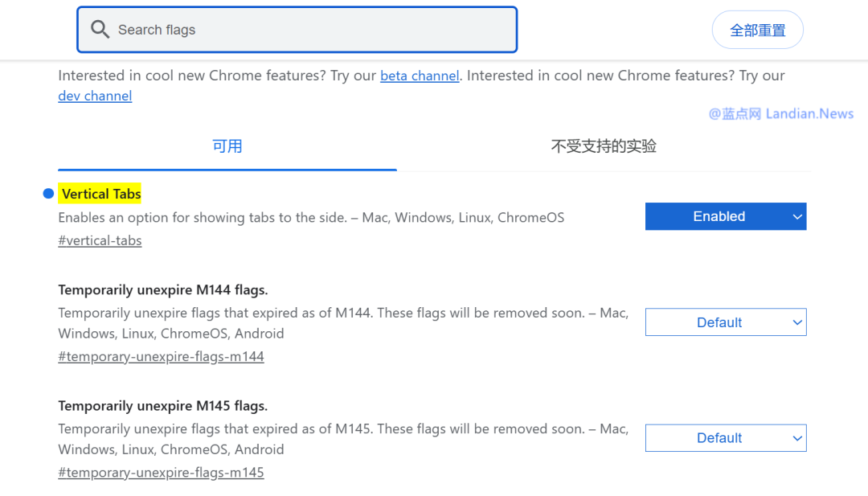Click the 全部重置 button to reset all flags
Screen dimensions: 868x496
(756, 29)
